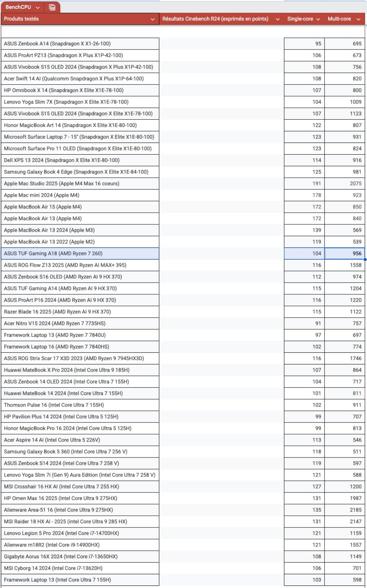Image resolution: width=367 pixels, height=588 pixels.
Task: Click Apple MacBook Air 13 2022 (M2) cell
Action: 80,242
